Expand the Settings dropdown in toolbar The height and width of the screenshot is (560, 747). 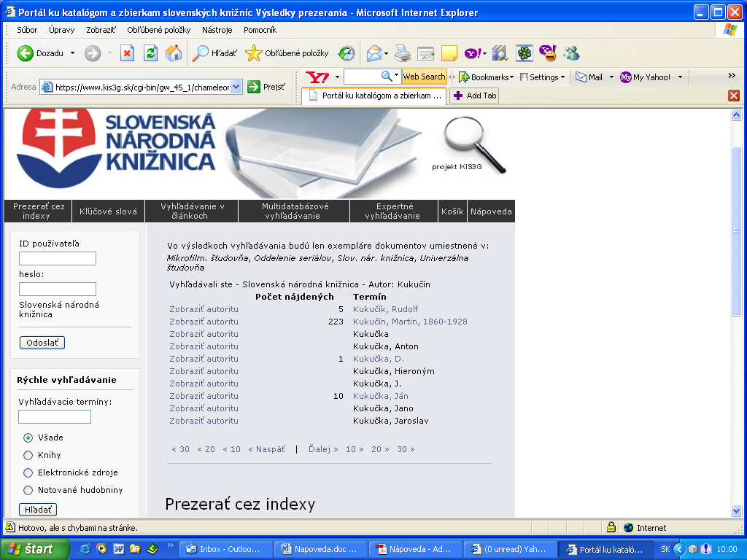543,77
